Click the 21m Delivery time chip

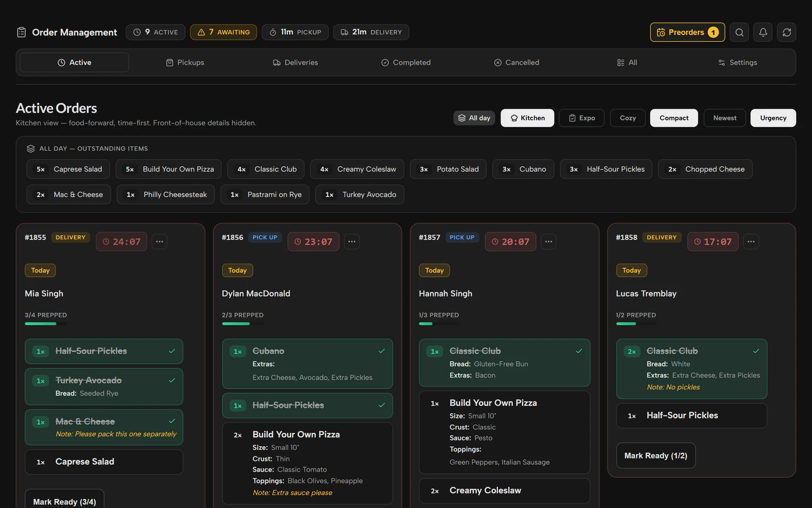click(371, 32)
